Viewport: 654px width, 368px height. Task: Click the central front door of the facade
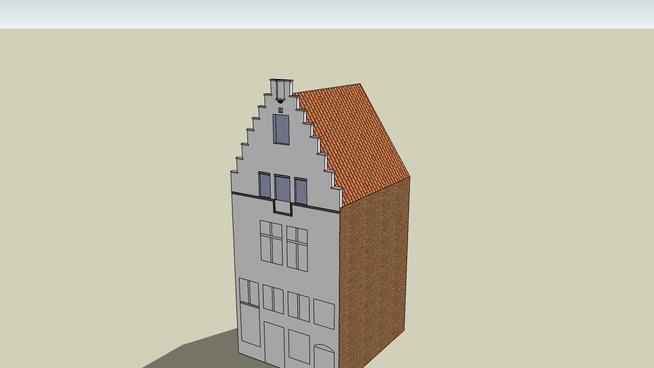point(274,345)
